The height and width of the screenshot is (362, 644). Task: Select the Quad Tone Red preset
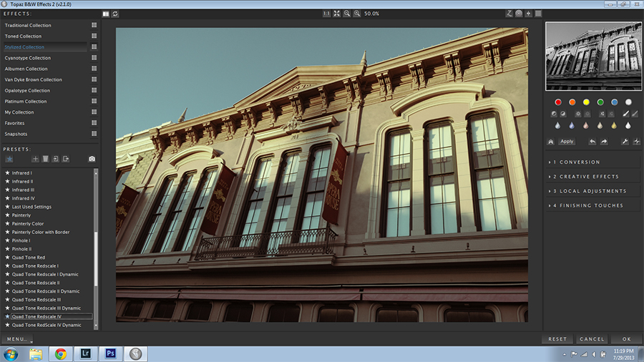pyautogui.click(x=29, y=258)
